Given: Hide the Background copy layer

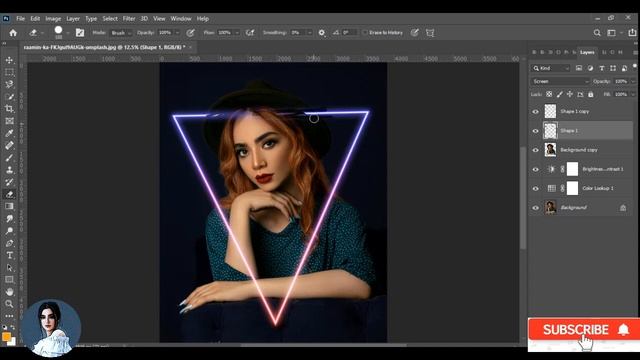Looking at the screenshot, I should (x=536, y=150).
